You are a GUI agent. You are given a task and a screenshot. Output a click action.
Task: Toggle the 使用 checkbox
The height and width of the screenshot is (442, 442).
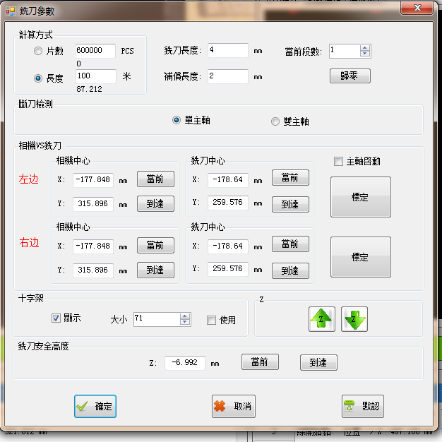click(x=211, y=320)
